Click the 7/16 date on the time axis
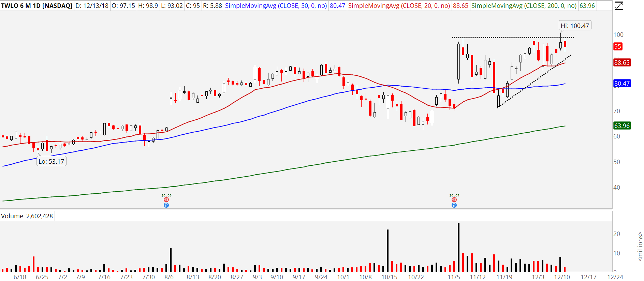 [104, 277]
